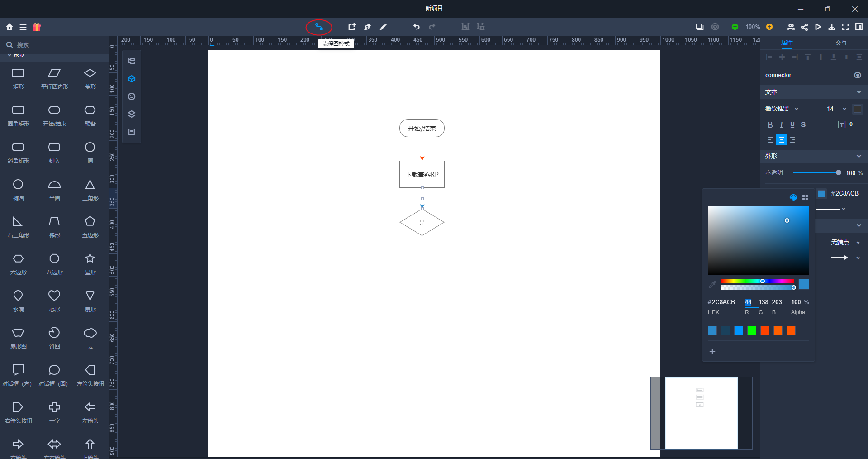Viewport: 868px width, 459px height.
Task: Toggle italic text formatting
Action: 781,125
